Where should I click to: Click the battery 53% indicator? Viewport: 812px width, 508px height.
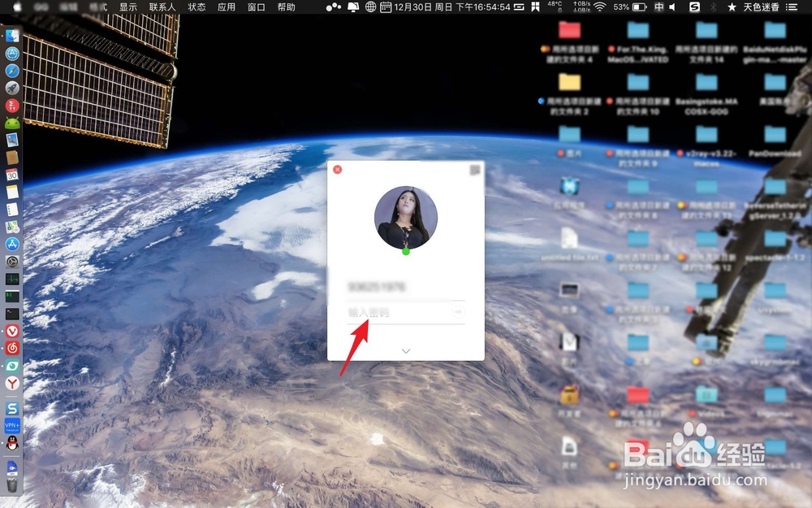(x=630, y=7)
